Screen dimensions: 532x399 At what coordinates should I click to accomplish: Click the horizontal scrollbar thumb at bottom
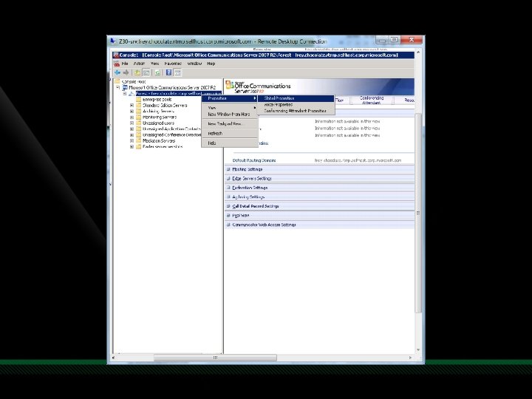point(215,358)
